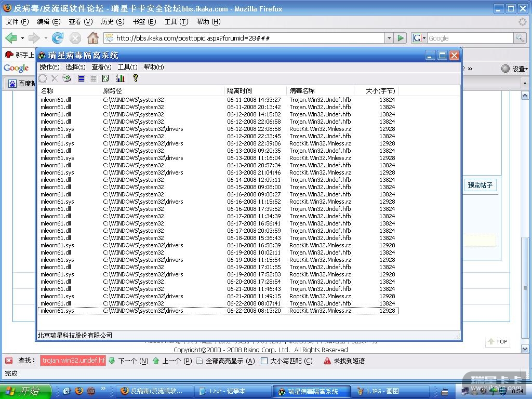Open Firefox 书签(B) bookmarks menu
This screenshot has height=399, width=532.
point(144,22)
